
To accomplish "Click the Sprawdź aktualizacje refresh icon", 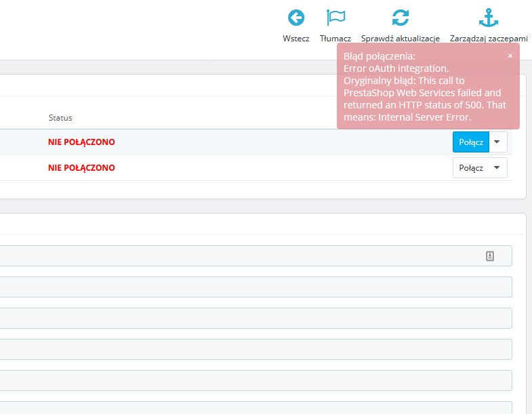I will point(401,18).
